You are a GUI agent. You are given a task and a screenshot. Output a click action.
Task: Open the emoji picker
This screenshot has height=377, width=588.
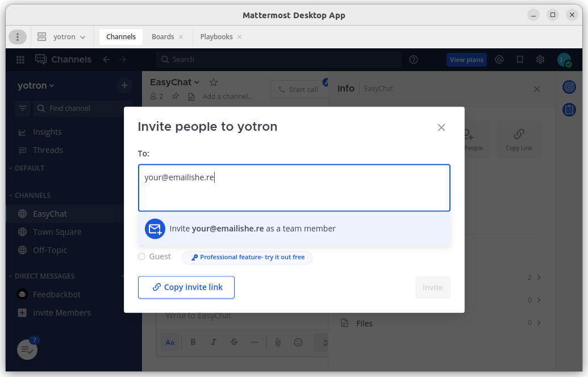298,342
